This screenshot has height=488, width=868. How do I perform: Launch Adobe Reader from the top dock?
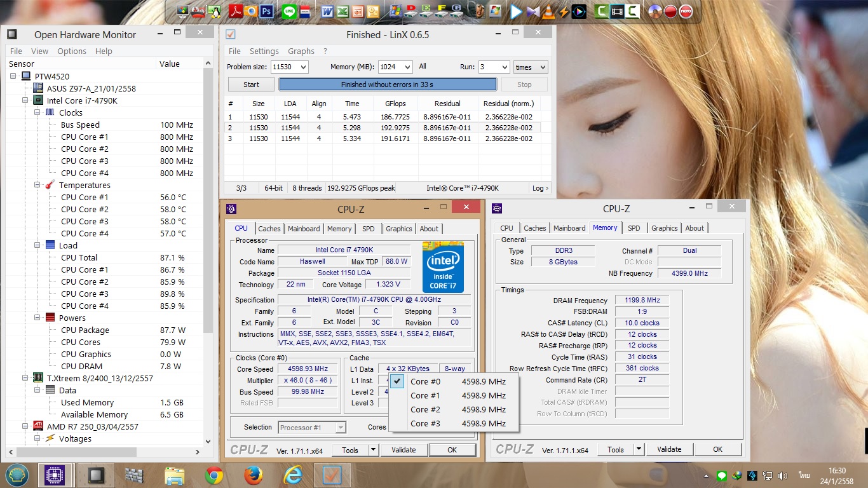click(236, 11)
